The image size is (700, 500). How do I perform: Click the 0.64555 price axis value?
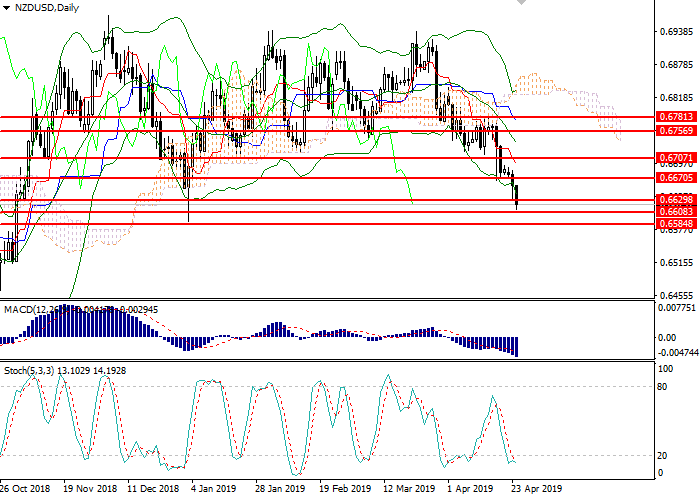(676, 296)
